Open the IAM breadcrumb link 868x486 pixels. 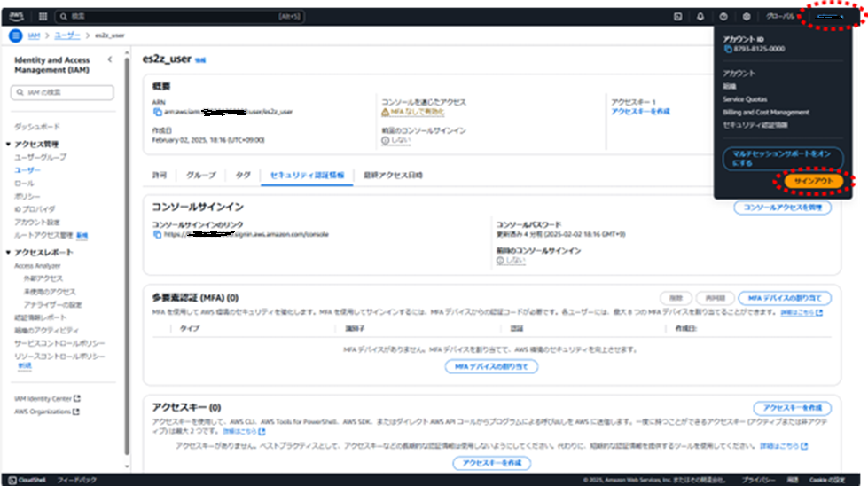click(x=34, y=35)
